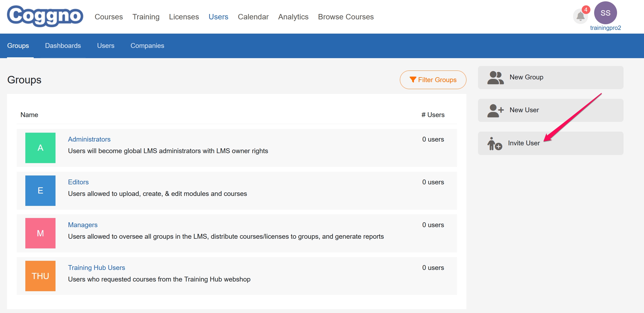
Task: Click the orange THU group badge
Action: click(40, 276)
